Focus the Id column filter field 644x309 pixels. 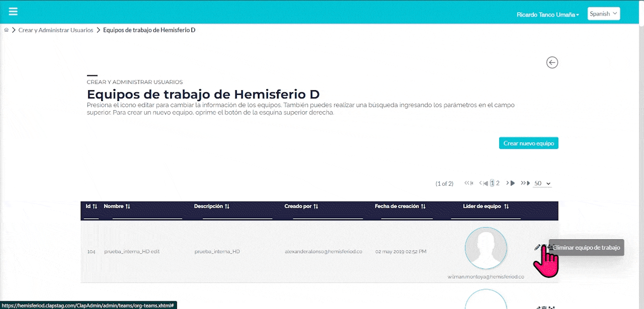(x=91, y=215)
